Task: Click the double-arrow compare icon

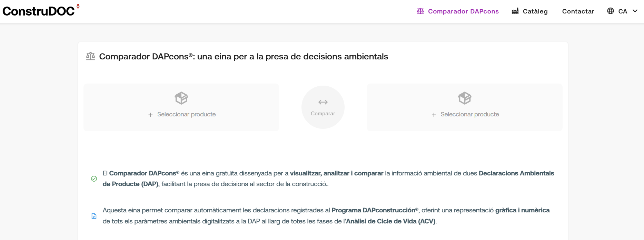Action: click(x=323, y=102)
